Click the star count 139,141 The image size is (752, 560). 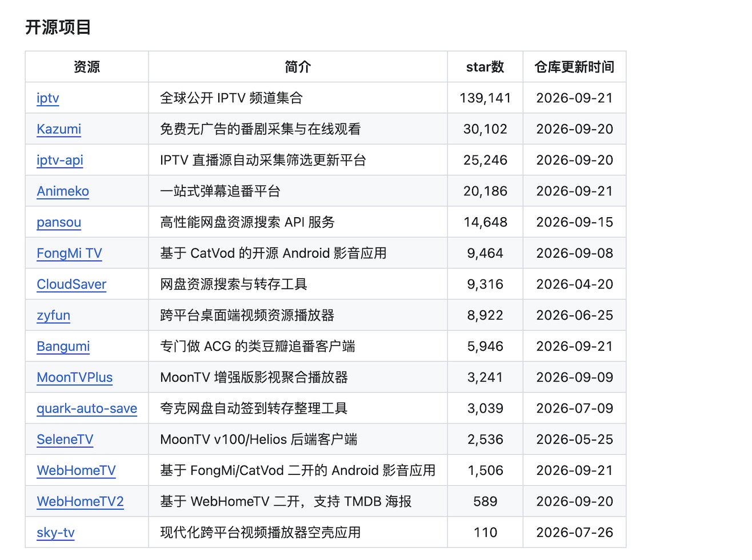tap(485, 98)
